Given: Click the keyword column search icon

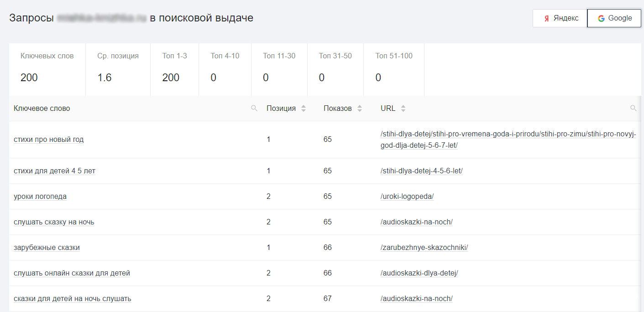Looking at the screenshot, I should (254, 108).
